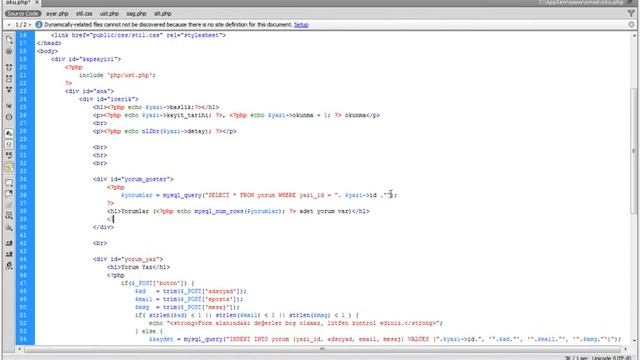This screenshot has height=360, width=640.
Task: Select the oku.php document tab
Action: point(18,2)
